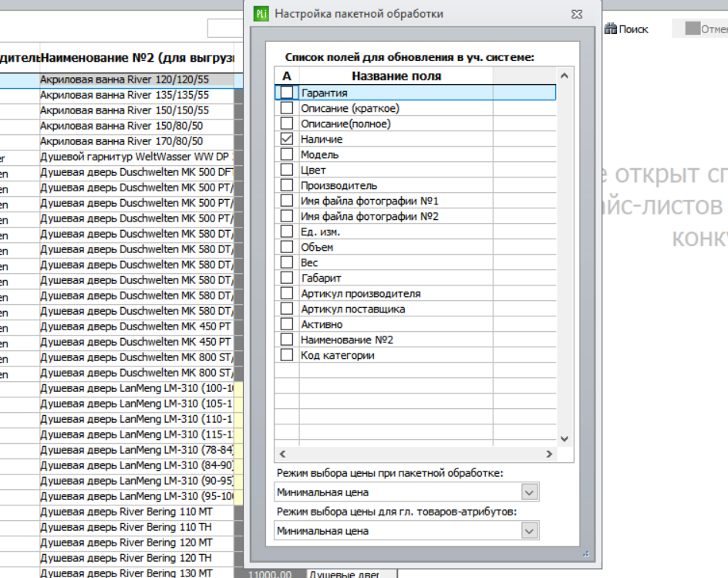Enable the Объем checkbox
The width and height of the screenshot is (728, 578).
coord(287,247)
